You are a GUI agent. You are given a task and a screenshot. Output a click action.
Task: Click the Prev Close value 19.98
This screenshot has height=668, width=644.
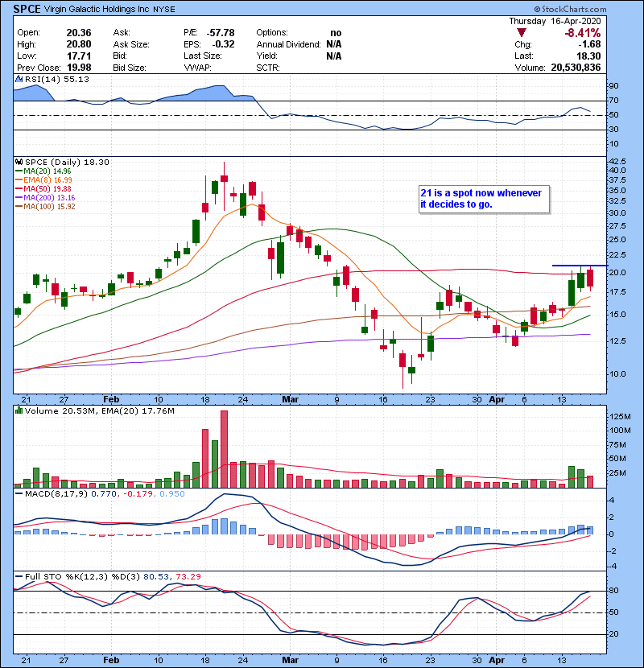[79, 68]
